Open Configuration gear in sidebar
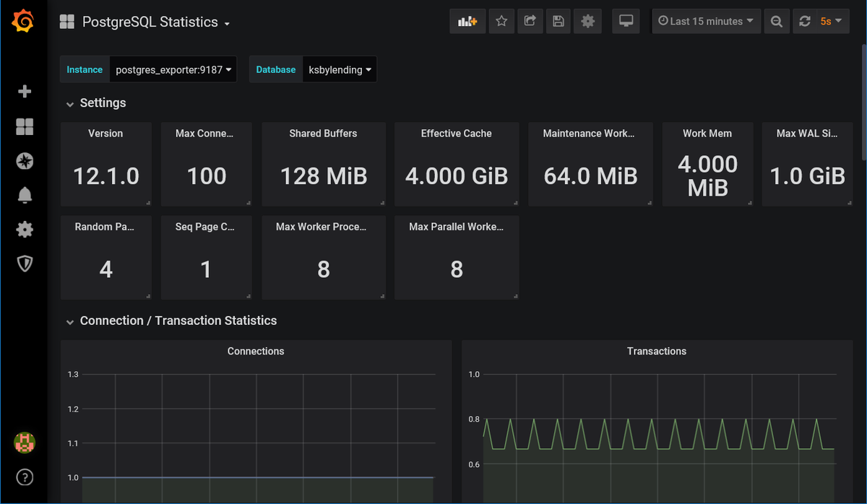The width and height of the screenshot is (867, 504). click(25, 230)
